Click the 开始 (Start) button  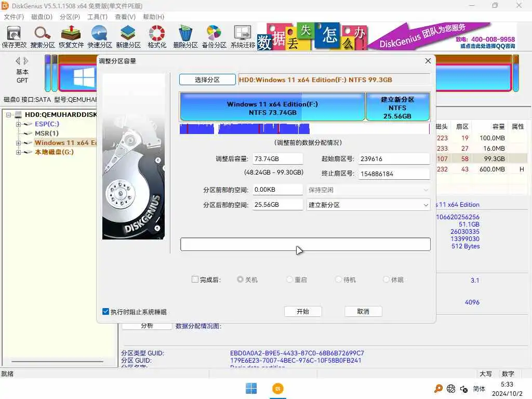(303, 311)
